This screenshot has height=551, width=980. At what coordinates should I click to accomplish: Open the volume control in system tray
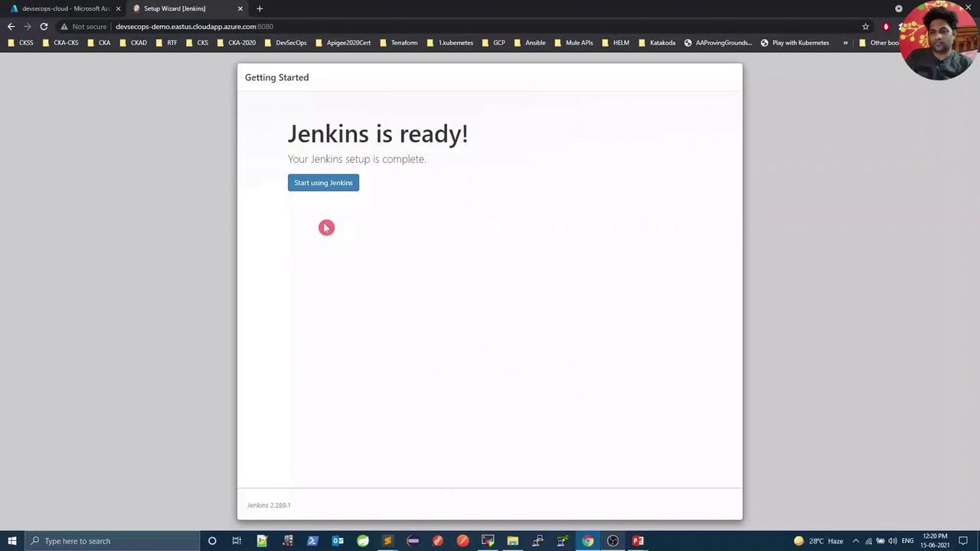coord(893,541)
